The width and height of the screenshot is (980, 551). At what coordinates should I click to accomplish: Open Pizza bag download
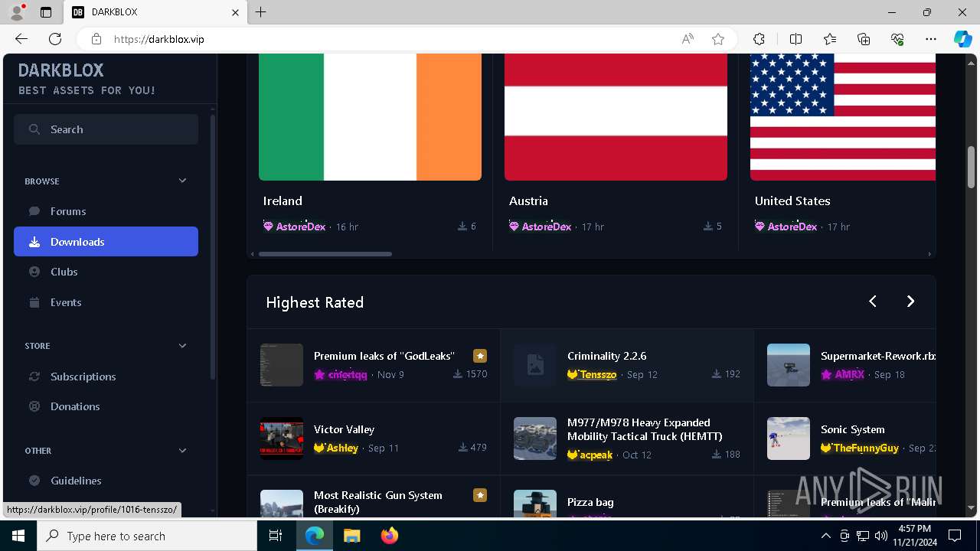coord(590,502)
